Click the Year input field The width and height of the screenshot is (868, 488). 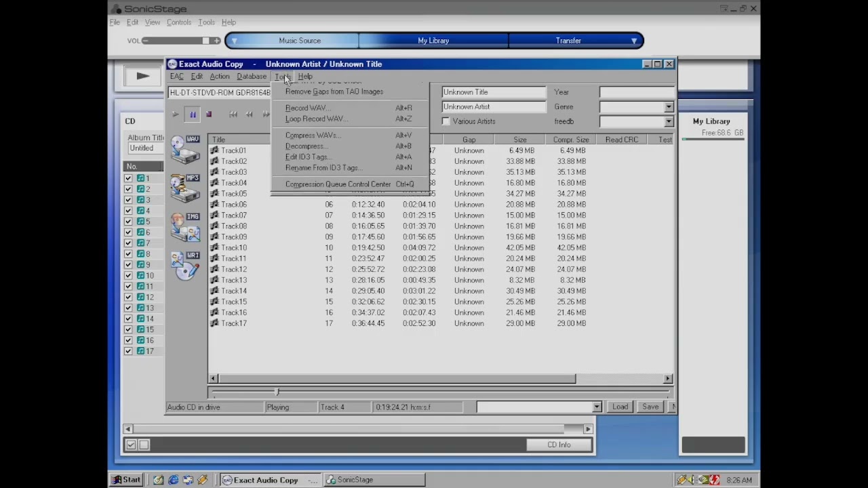[x=637, y=92]
